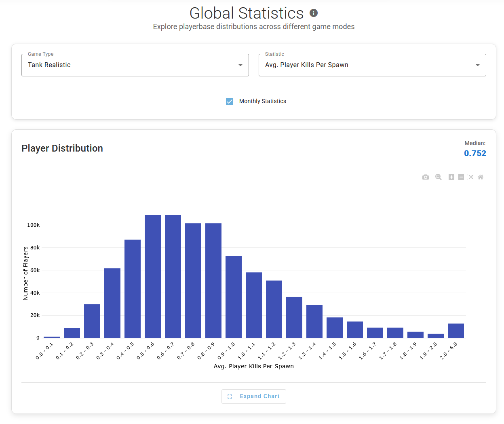
Task: Reset chart axes with the home icon
Action: (x=481, y=177)
